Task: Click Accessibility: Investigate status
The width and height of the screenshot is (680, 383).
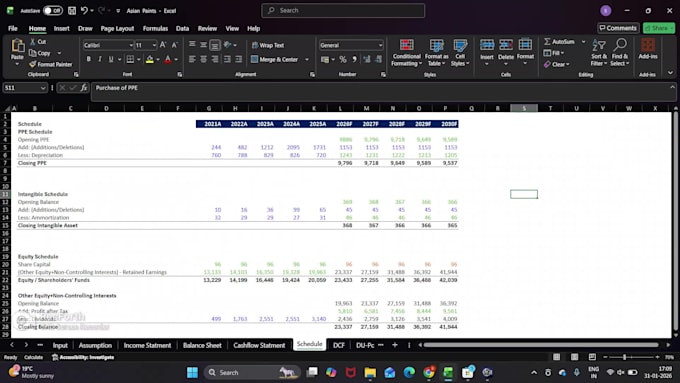Action: click(83, 357)
